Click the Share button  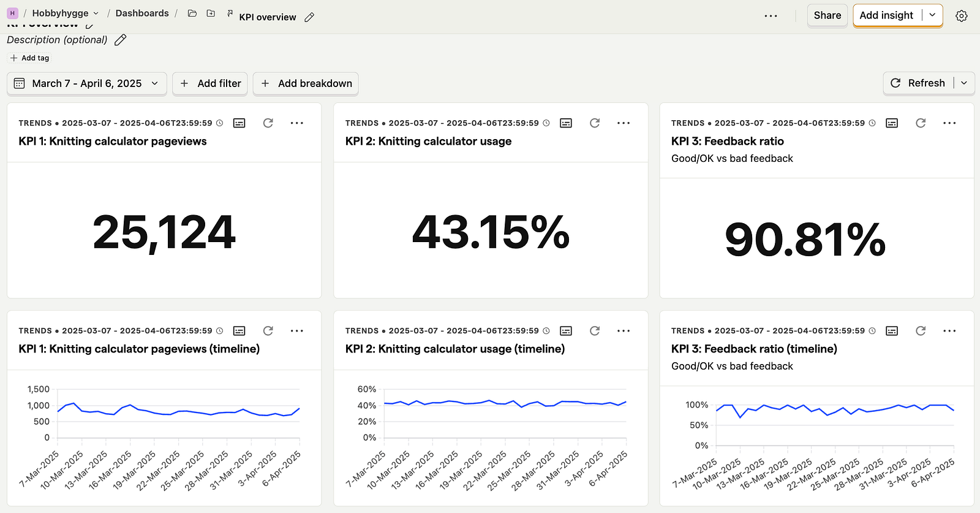(x=827, y=15)
